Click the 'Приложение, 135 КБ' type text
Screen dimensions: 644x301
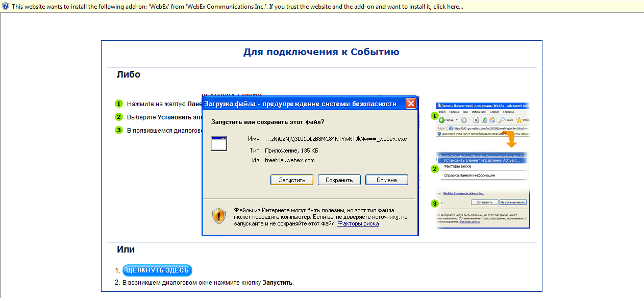(291, 150)
